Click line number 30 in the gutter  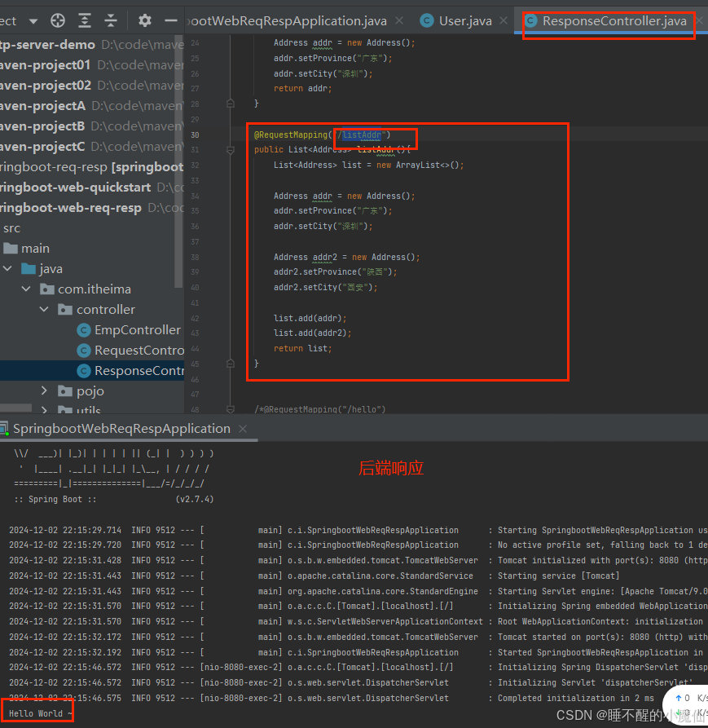pyautogui.click(x=195, y=135)
